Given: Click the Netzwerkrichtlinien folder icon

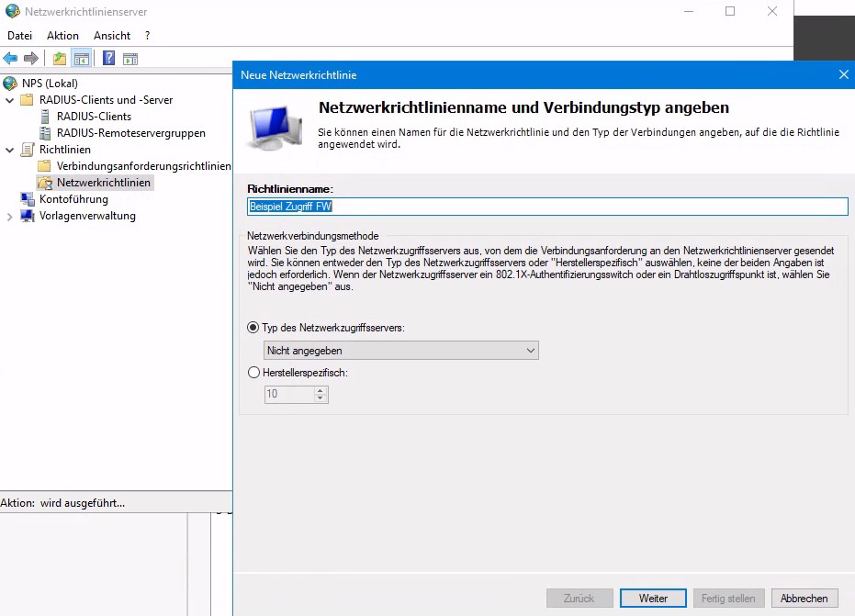Looking at the screenshot, I should [45, 183].
